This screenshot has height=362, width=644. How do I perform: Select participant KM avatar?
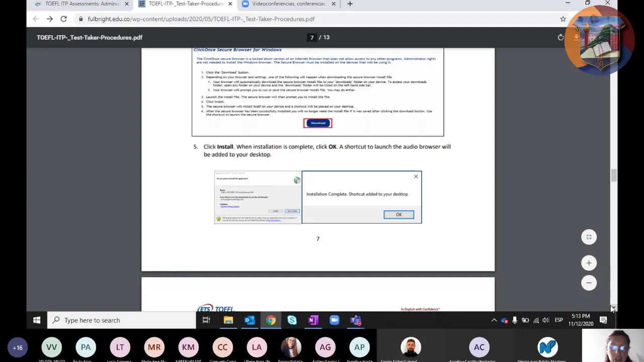point(188,347)
